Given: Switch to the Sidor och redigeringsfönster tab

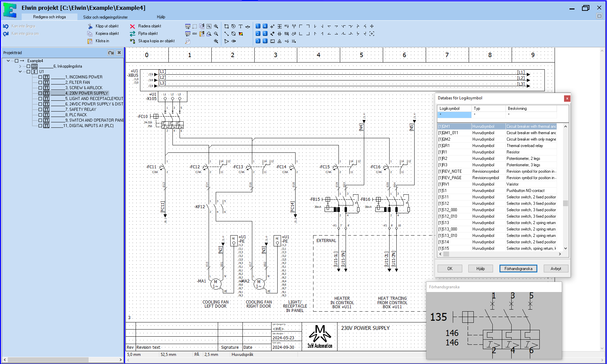Looking at the screenshot, I should click(x=105, y=17).
